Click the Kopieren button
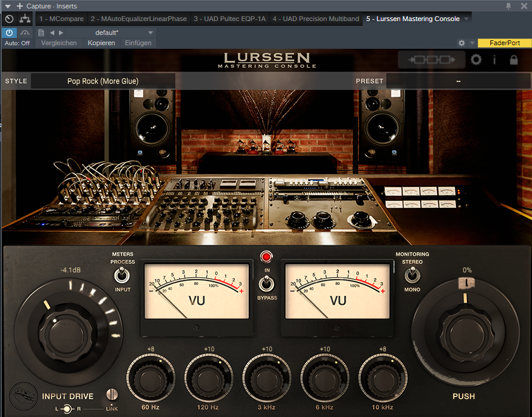 [x=101, y=43]
